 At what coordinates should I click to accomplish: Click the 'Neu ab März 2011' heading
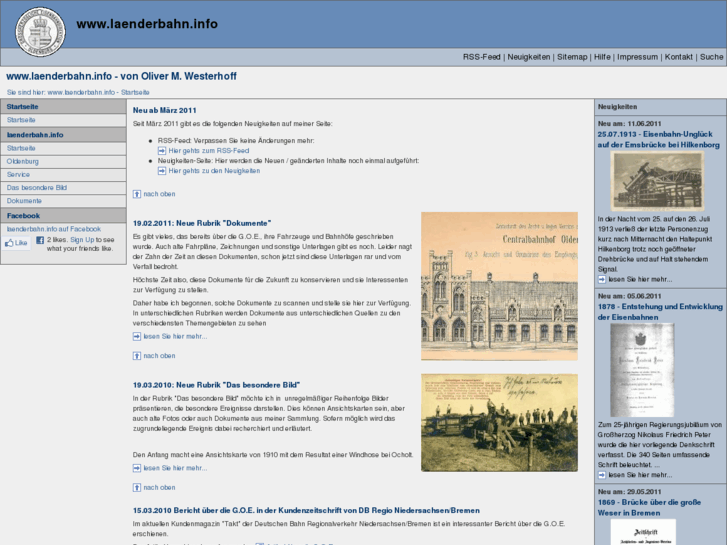click(165, 110)
